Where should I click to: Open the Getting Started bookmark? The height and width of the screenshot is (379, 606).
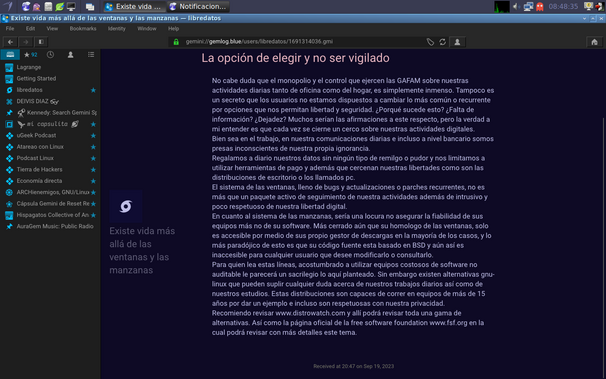pos(50,78)
